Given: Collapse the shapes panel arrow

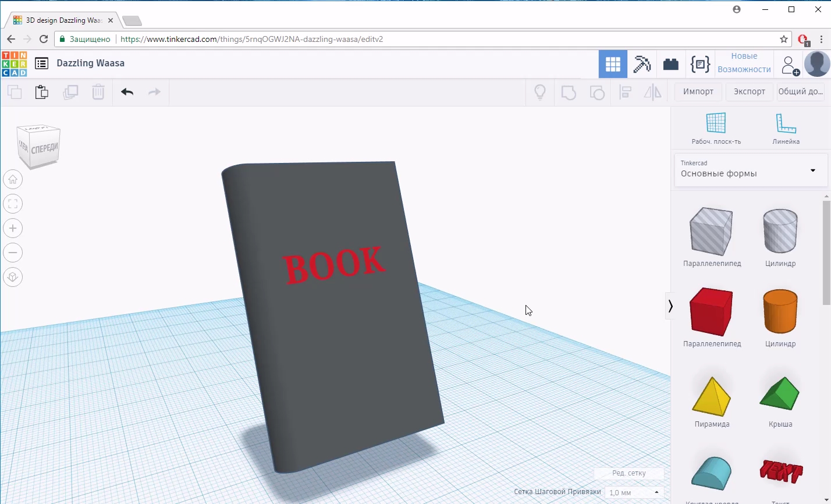Looking at the screenshot, I should (670, 306).
